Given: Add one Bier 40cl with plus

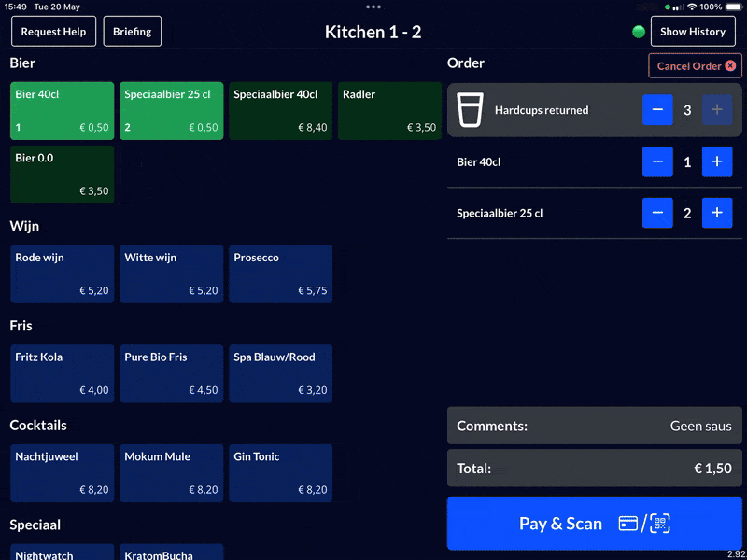Looking at the screenshot, I should [x=717, y=161].
